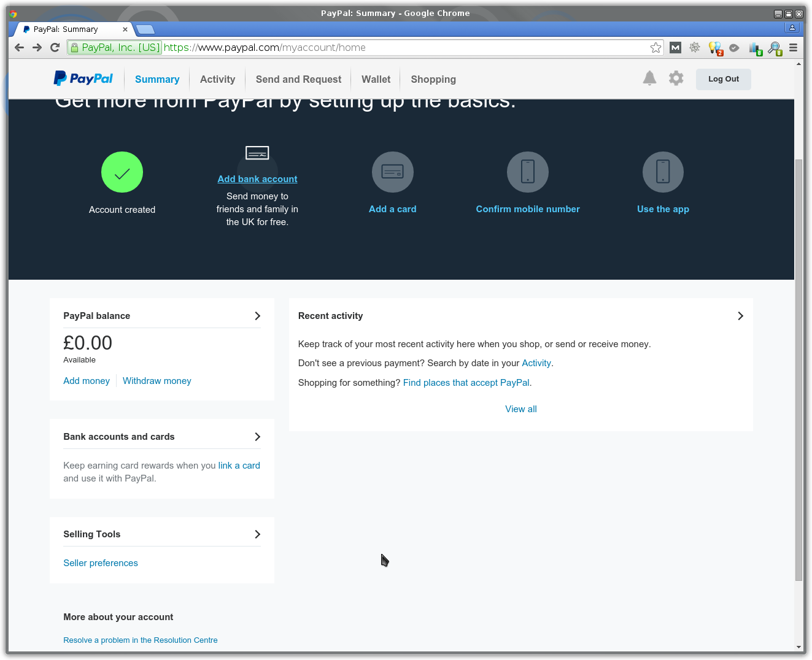The width and height of the screenshot is (812, 660).
Task: Open Seller preferences
Action: [x=101, y=563]
